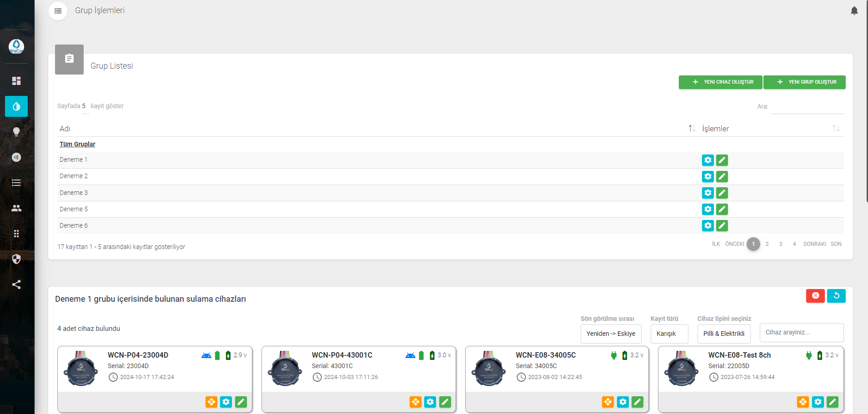Edit Deneme 3 group with pencil icon
This screenshot has height=414, width=868.
tap(722, 193)
